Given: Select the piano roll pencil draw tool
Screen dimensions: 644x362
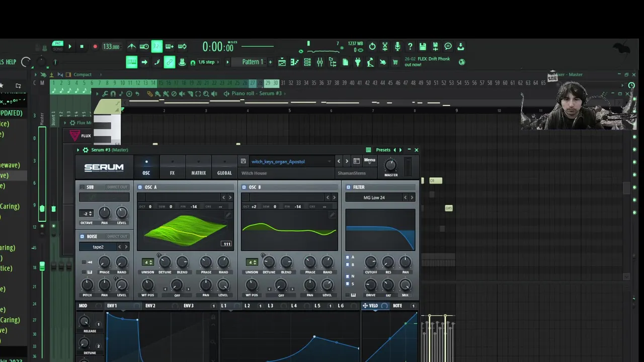Looking at the screenshot, I should click(x=150, y=94).
